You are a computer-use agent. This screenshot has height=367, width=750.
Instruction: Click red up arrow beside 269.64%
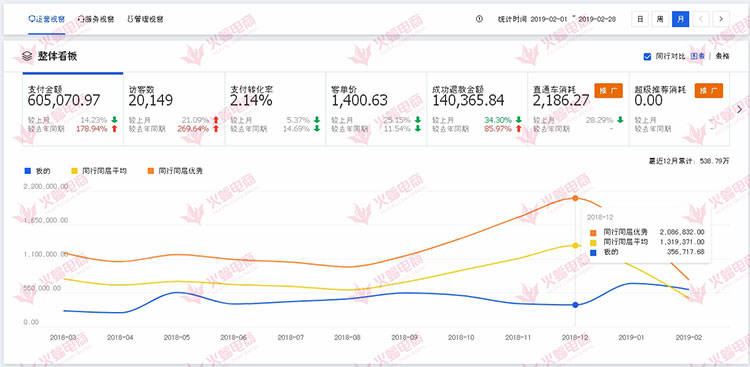coord(216,128)
